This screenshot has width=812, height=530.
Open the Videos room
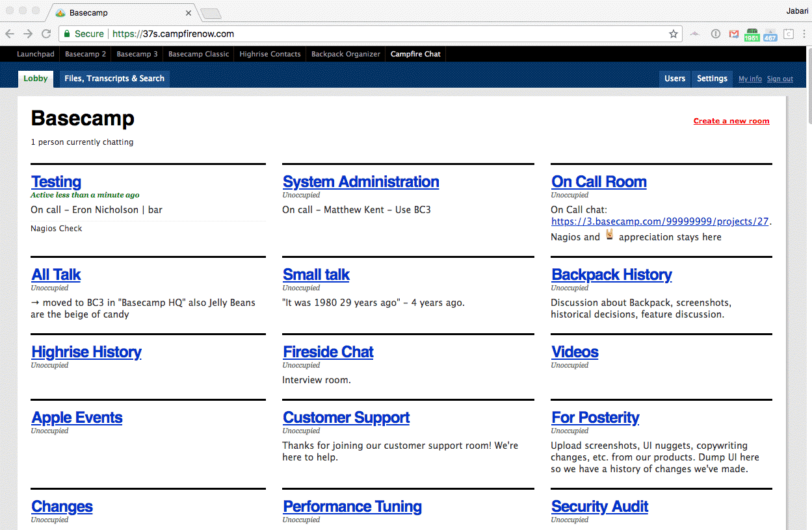[575, 352]
